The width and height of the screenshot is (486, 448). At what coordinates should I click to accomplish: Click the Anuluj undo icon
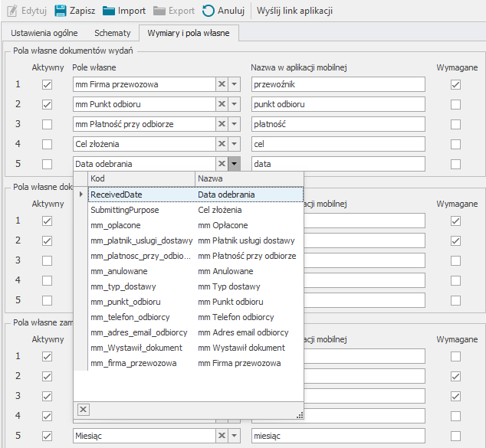tap(209, 11)
